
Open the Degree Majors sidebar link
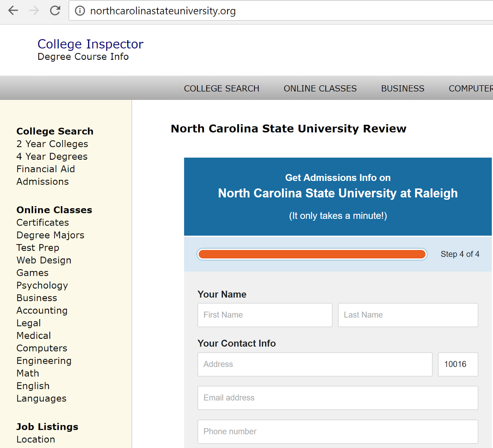(x=50, y=235)
